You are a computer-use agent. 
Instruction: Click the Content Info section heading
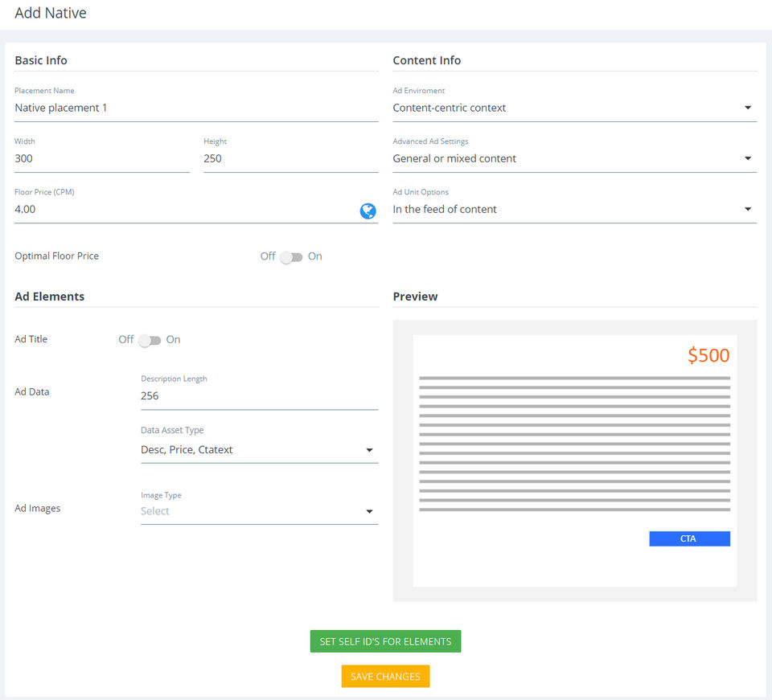coord(427,60)
